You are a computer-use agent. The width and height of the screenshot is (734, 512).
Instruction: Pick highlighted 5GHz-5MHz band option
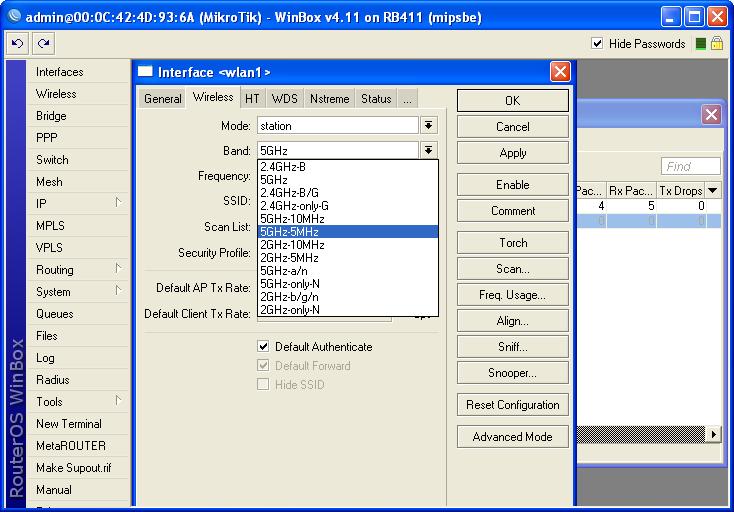tap(348, 232)
